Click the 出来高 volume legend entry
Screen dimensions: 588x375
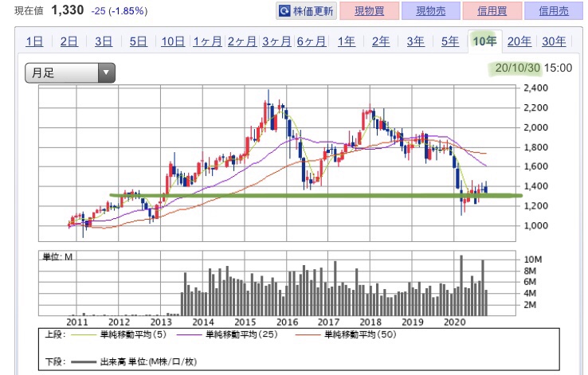point(134,361)
